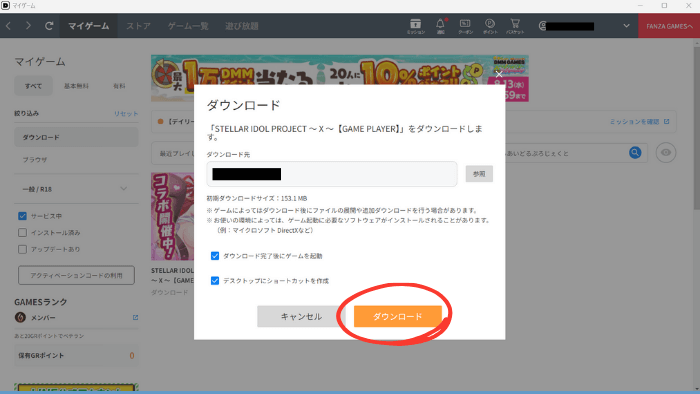The width and height of the screenshot is (700, 394).
Task: Click the account user icon
Action: [542, 26]
